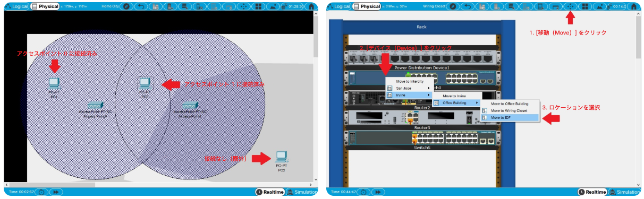This screenshot has width=644, height=199.
Task: Create new city in Home City toolbar
Action: (x=156, y=6)
